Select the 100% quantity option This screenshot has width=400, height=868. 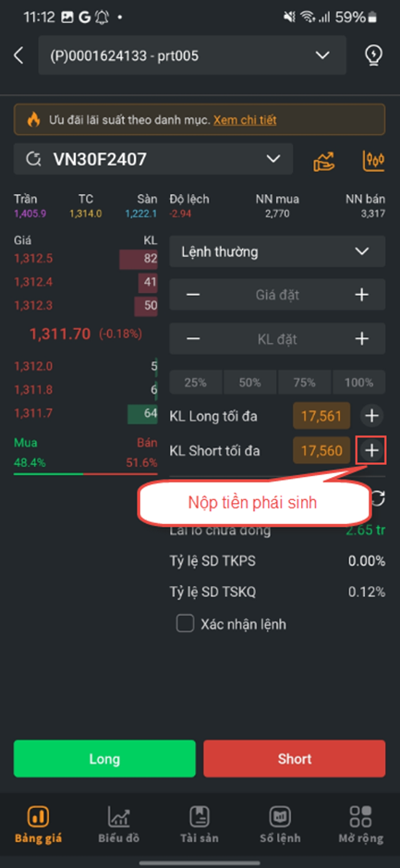(x=358, y=383)
